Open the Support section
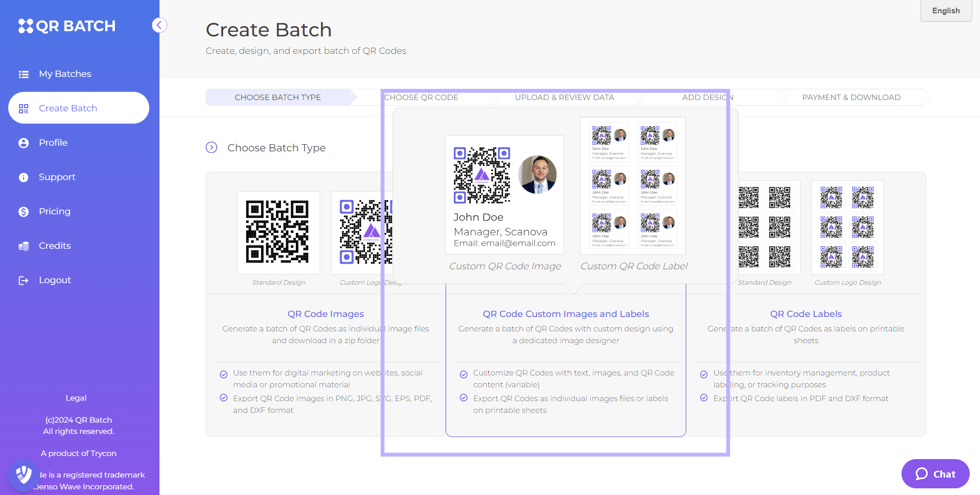The height and width of the screenshot is (495, 980). click(x=57, y=177)
